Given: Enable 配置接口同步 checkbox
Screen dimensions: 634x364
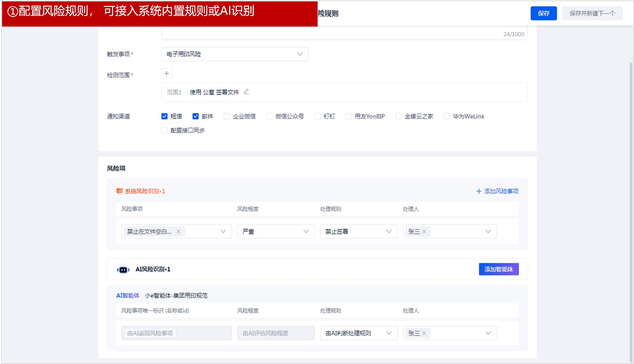Looking at the screenshot, I should click(164, 130).
